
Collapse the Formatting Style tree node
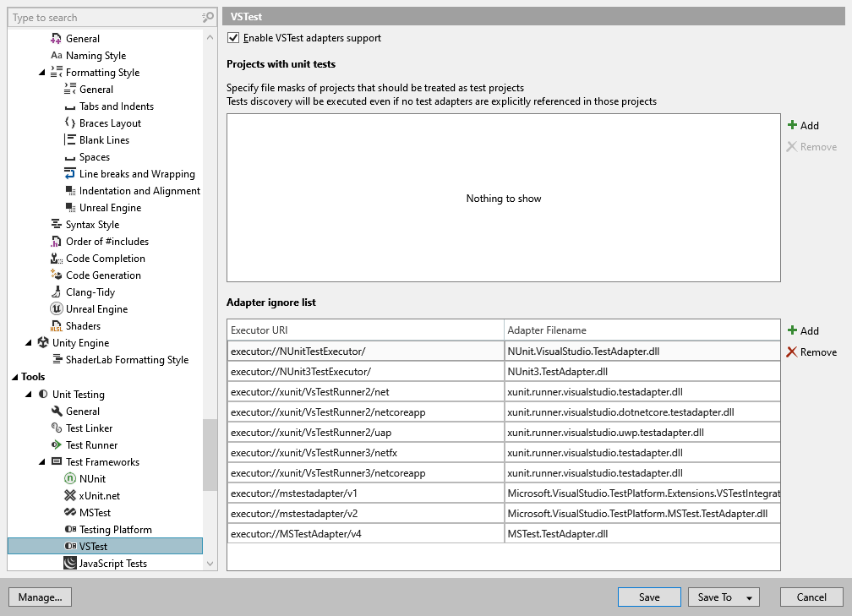(42, 73)
